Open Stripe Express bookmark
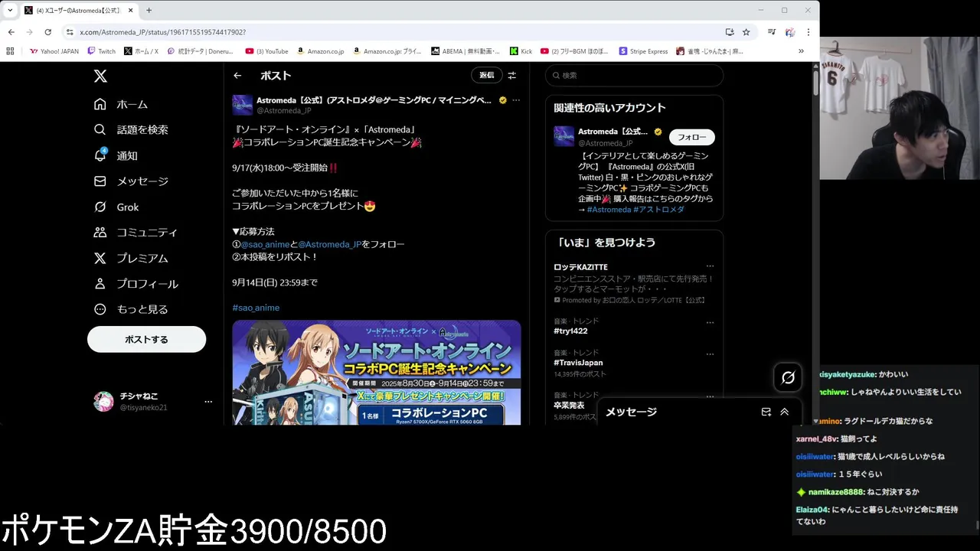Image resolution: width=980 pixels, height=551 pixels. pos(643,51)
